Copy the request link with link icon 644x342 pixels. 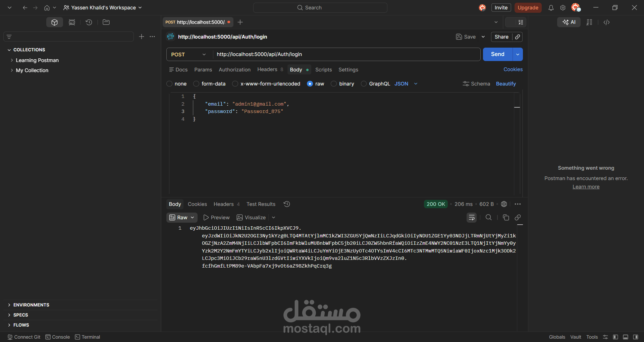click(x=518, y=37)
